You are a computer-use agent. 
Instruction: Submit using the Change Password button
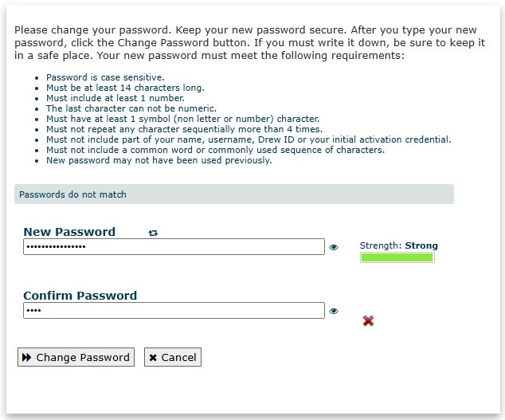click(x=76, y=357)
